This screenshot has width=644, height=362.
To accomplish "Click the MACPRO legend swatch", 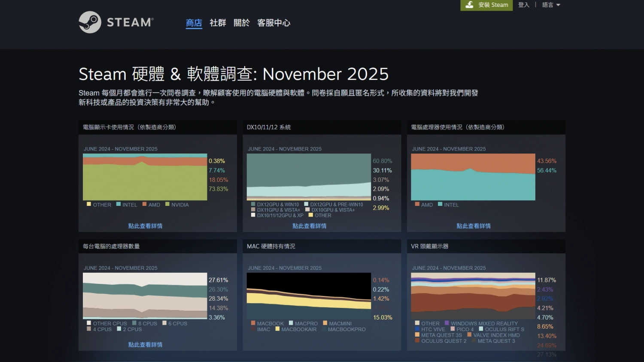I will point(291,323).
